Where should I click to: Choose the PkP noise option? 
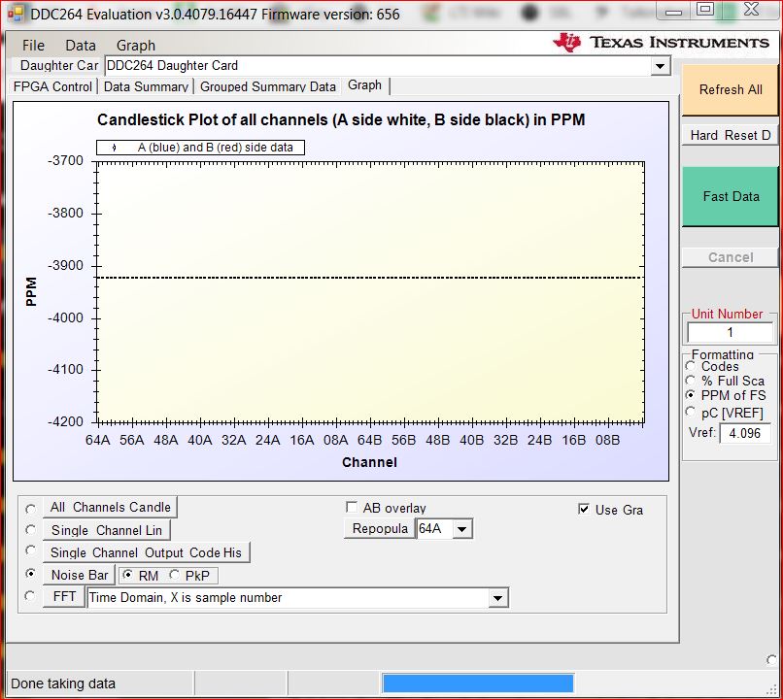pyautogui.click(x=174, y=576)
